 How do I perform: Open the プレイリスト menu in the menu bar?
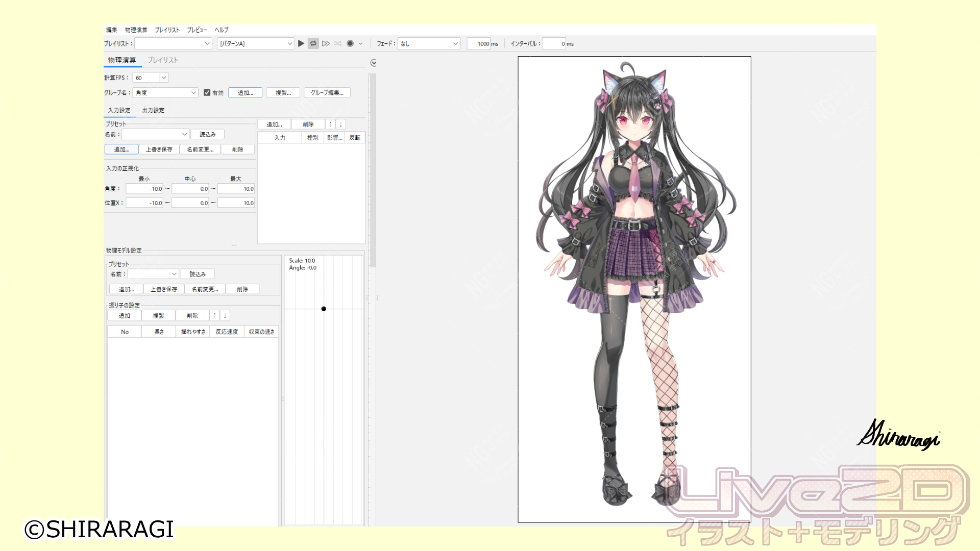tap(167, 30)
